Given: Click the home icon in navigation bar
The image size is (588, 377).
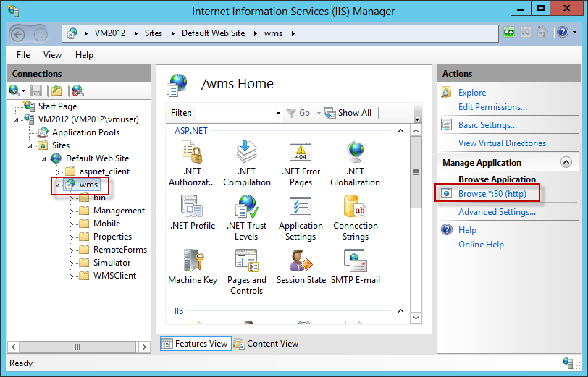Looking at the screenshot, I should [x=542, y=33].
